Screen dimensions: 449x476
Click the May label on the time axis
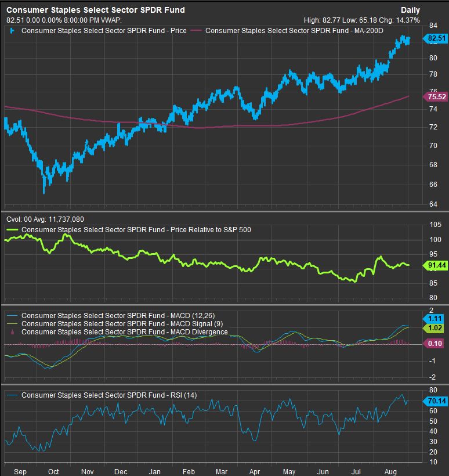[289, 472]
